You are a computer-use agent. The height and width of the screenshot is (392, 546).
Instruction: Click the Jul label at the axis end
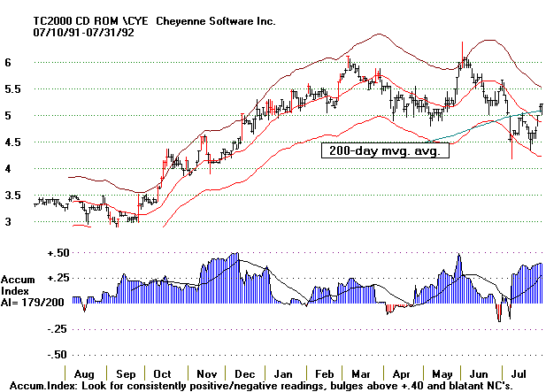click(x=521, y=374)
